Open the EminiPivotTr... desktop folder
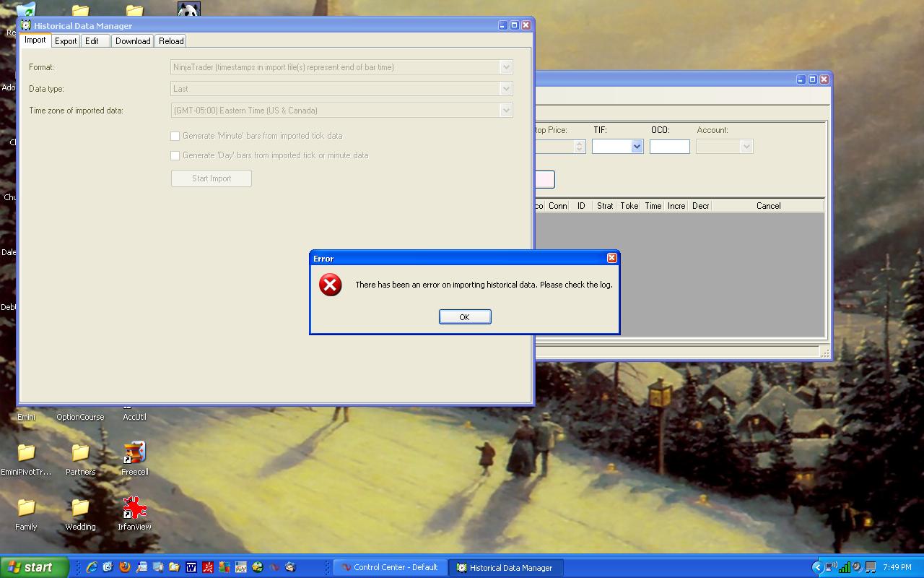This screenshot has height=578, width=924. 26,459
